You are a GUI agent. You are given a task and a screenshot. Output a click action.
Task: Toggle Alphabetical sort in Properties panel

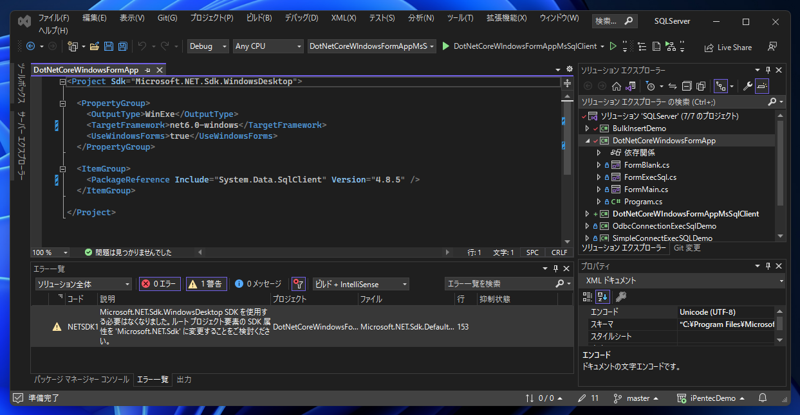[603, 297]
